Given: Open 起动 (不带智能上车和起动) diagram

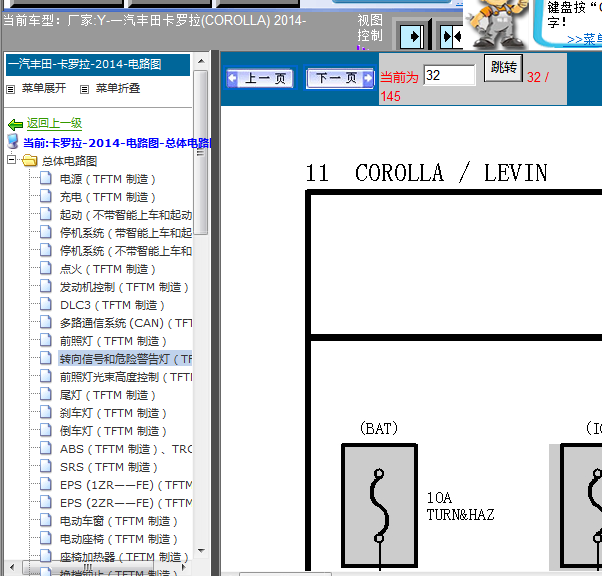Looking at the screenshot, I should (x=126, y=215).
